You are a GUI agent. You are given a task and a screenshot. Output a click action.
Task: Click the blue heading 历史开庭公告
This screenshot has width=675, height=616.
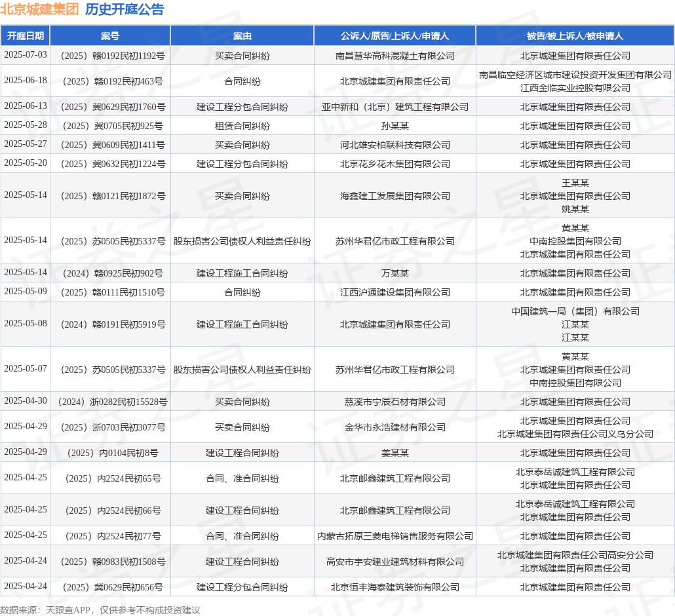point(125,9)
